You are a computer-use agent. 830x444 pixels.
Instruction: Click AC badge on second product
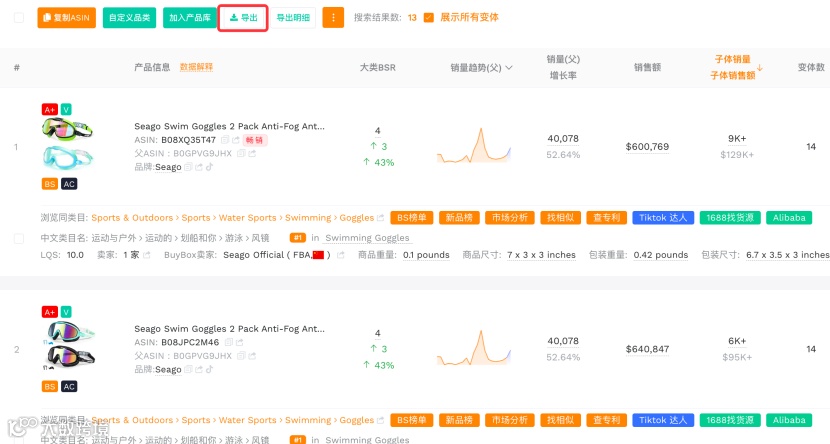69,387
